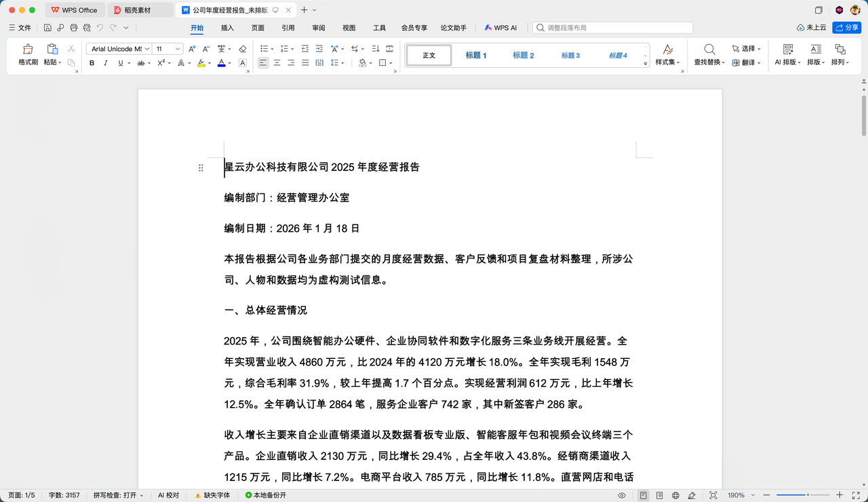Click the paragraph drag handle beside the title
The height and width of the screenshot is (502, 868).
coord(201,168)
